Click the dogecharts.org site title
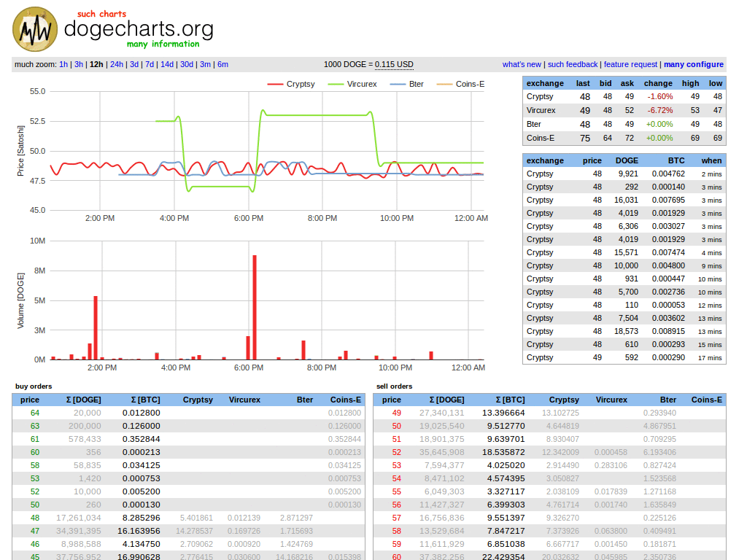Viewport: 747px width, 560px height. click(139, 29)
